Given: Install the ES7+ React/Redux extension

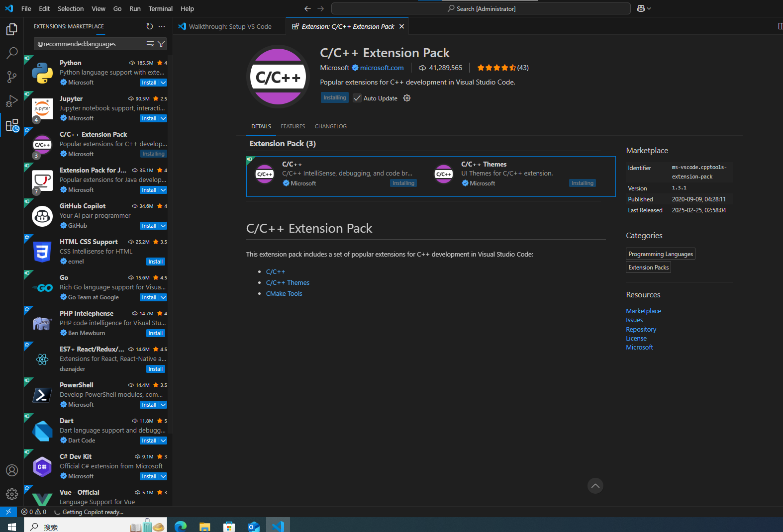Looking at the screenshot, I should click(x=156, y=369).
